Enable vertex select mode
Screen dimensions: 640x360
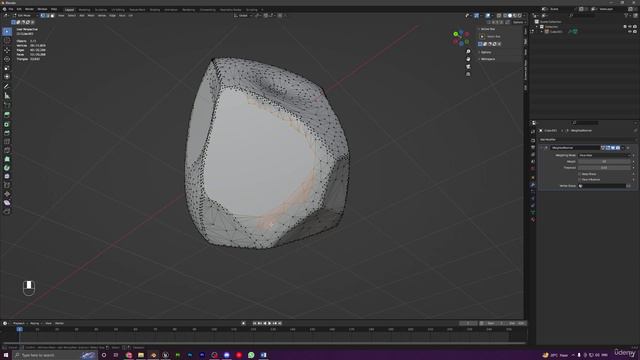click(42, 16)
